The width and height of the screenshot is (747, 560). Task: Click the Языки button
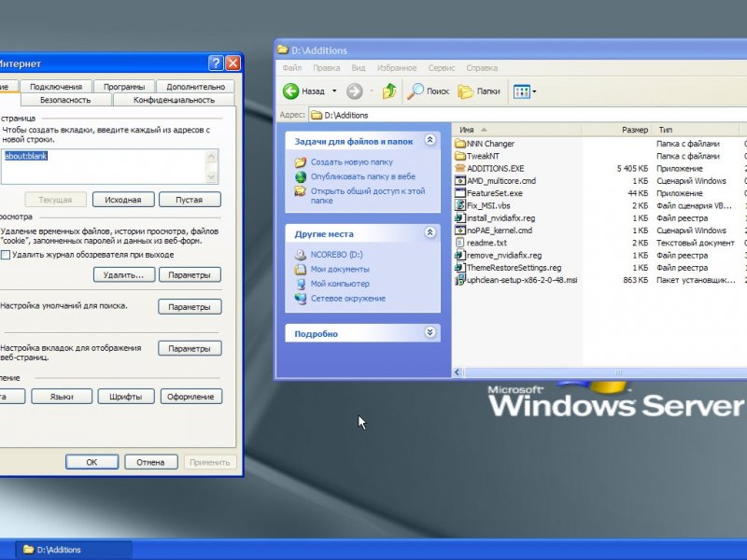pyautogui.click(x=62, y=397)
